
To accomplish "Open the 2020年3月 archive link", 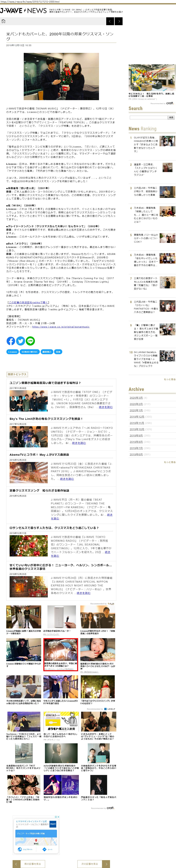I will [x=136, y=398].
